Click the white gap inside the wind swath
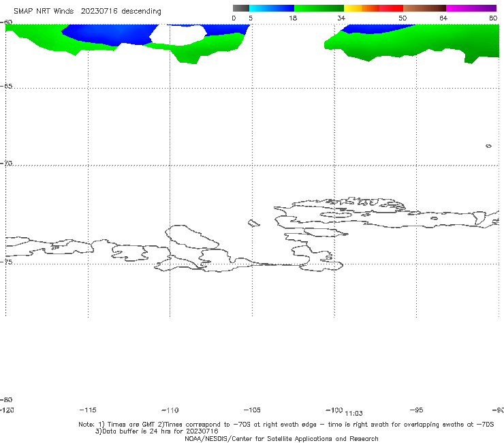Viewport: 504px width, 443px height. click(x=178, y=35)
